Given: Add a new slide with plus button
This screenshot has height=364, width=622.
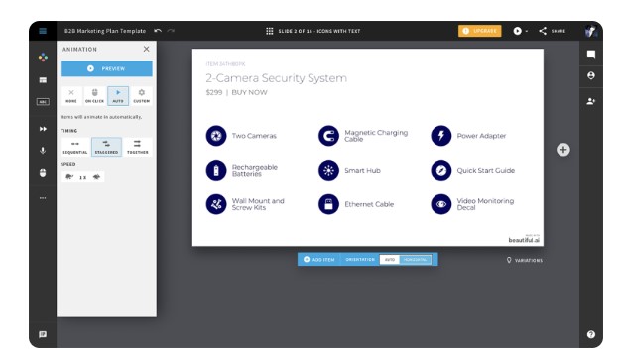Looking at the screenshot, I should click(563, 150).
